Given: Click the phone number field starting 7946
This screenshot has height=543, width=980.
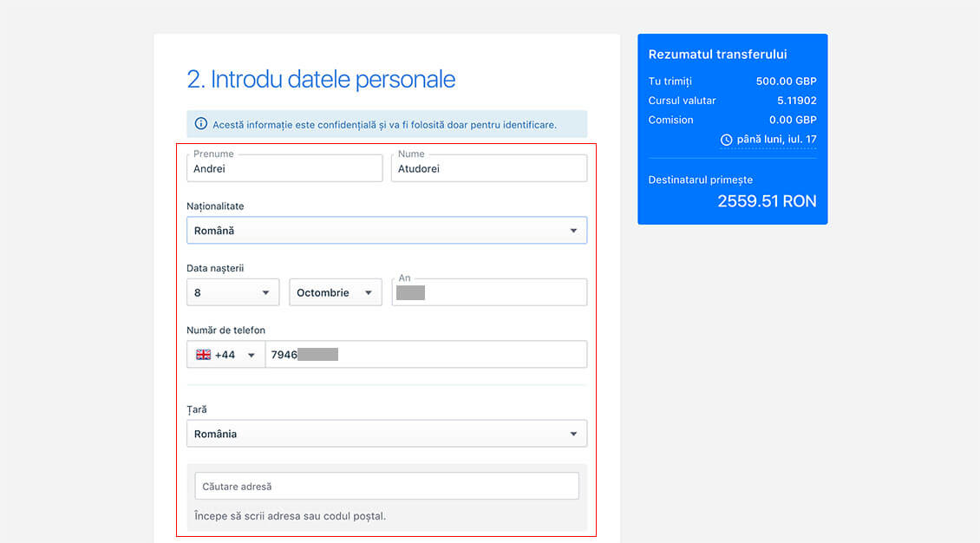Looking at the screenshot, I should coord(426,354).
